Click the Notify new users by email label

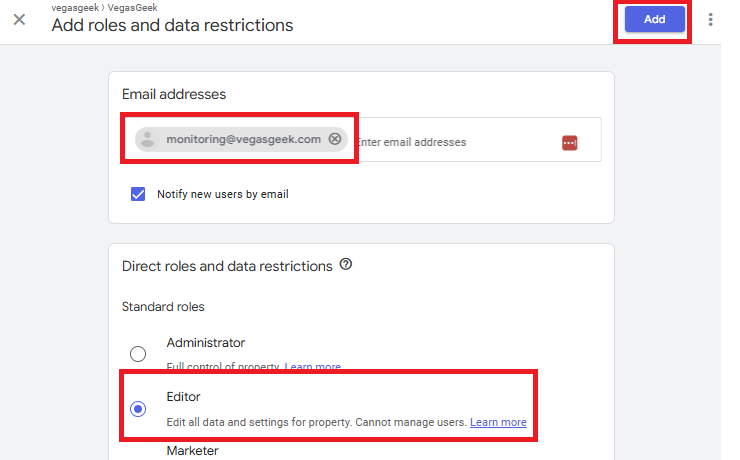point(222,194)
